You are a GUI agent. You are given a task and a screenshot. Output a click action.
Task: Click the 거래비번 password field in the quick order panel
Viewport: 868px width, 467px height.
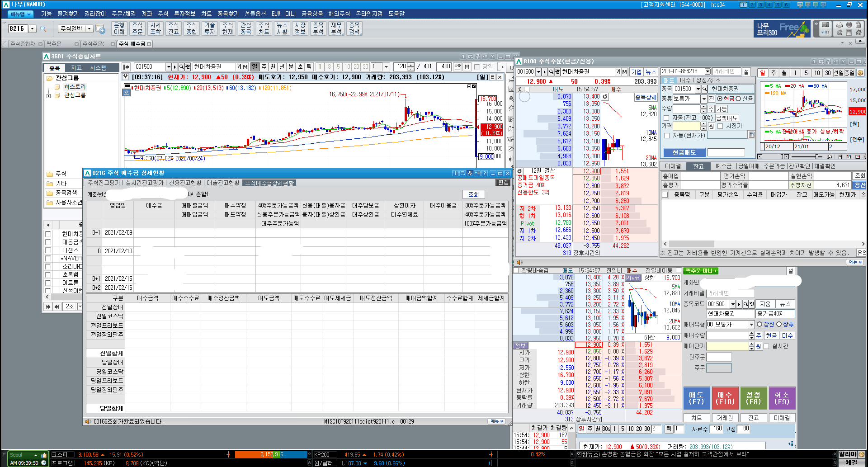(x=730, y=293)
